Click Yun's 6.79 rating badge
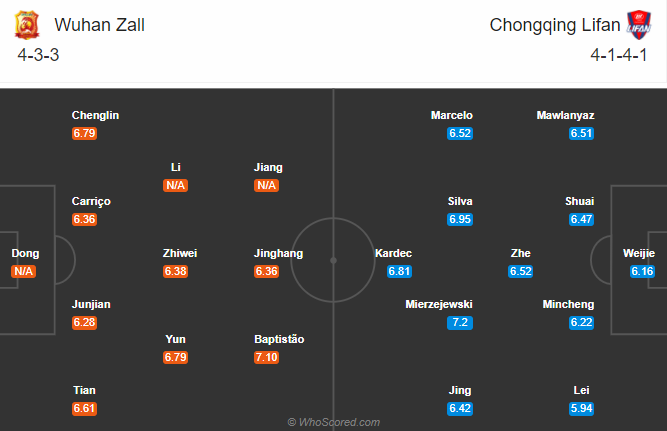 tap(175, 357)
